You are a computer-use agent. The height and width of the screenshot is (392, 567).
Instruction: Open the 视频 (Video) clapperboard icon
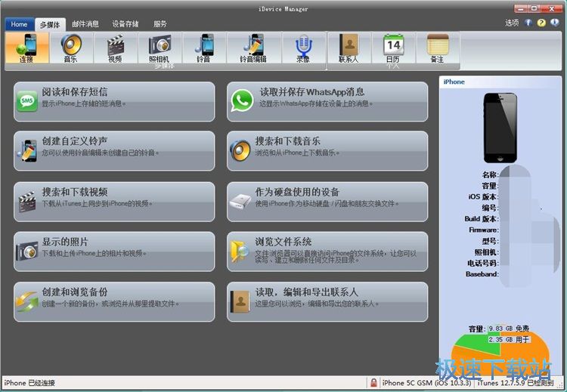116,48
